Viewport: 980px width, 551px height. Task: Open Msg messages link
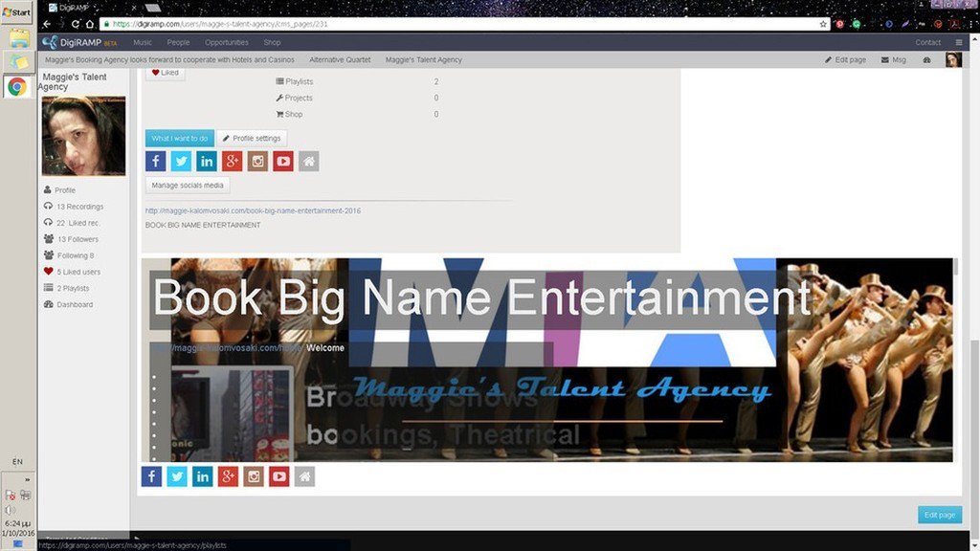click(x=893, y=60)
